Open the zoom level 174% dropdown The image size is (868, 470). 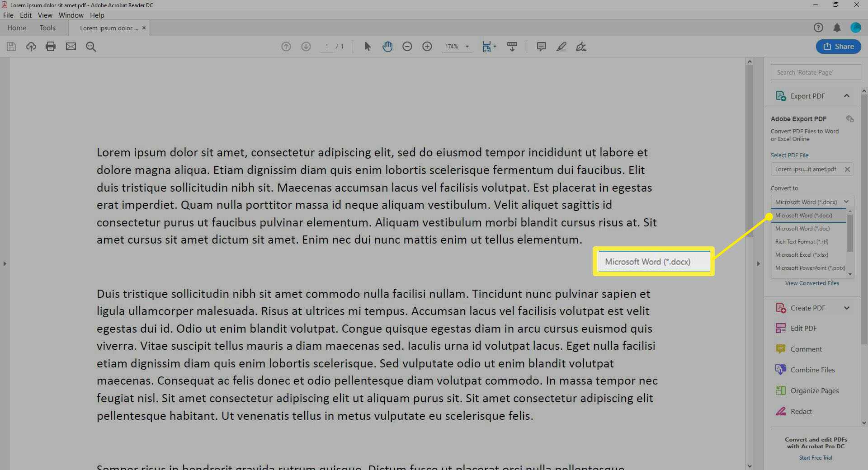coord(467,47)
